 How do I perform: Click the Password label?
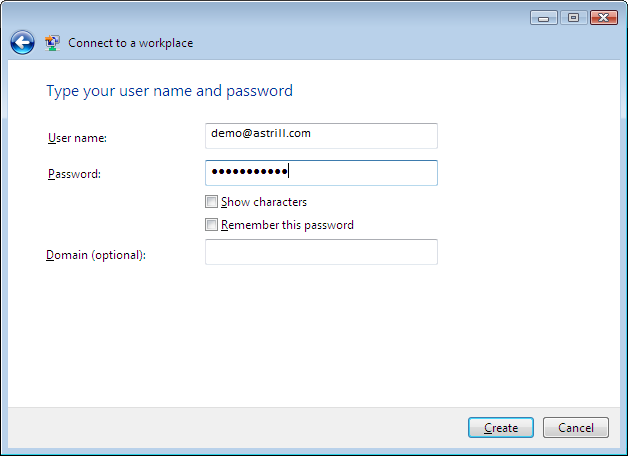(x=74, y=174)
